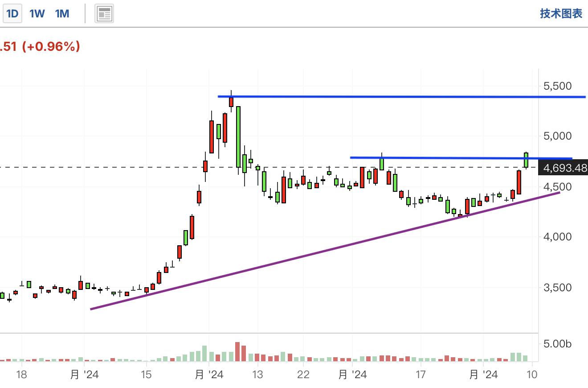Viewport: 588px width, 388px height.
Task: Click the date label 13 on time axis
Action: [257, 375]
